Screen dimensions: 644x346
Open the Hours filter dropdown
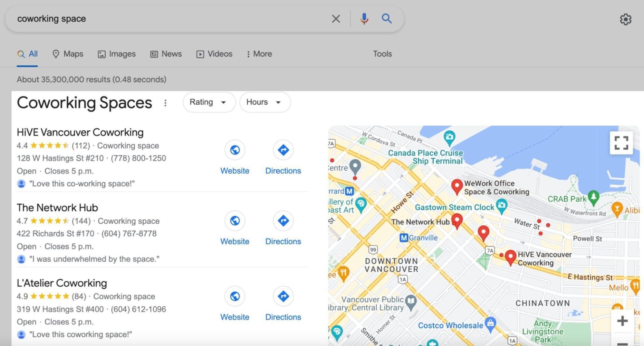(x=265, y=102)
